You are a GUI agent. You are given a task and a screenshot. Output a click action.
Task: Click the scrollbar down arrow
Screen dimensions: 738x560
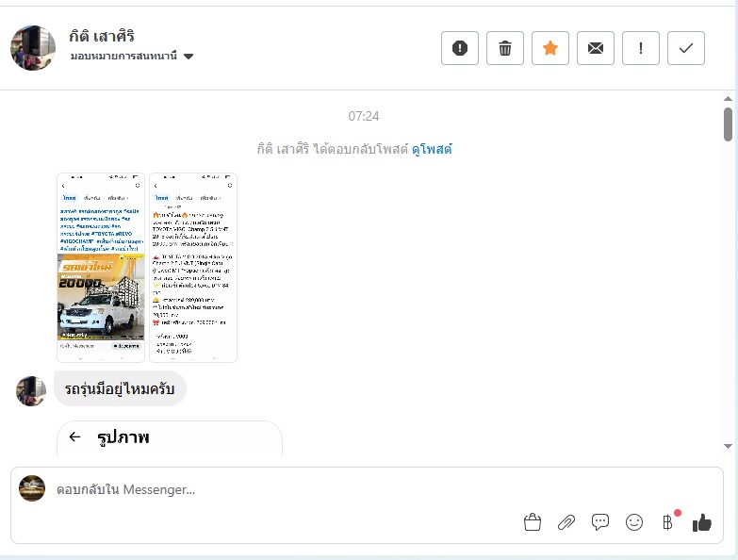[729, 446]
